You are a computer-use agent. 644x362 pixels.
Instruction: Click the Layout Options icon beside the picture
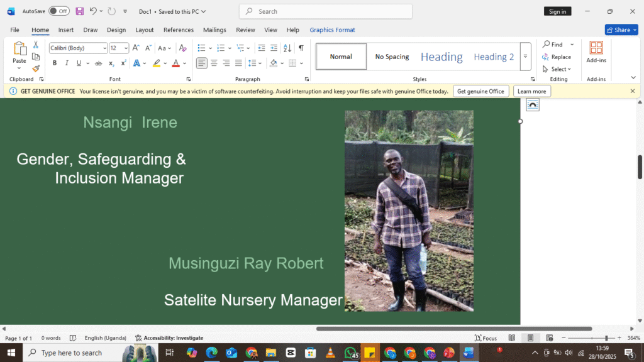click(x=533, y=105)
